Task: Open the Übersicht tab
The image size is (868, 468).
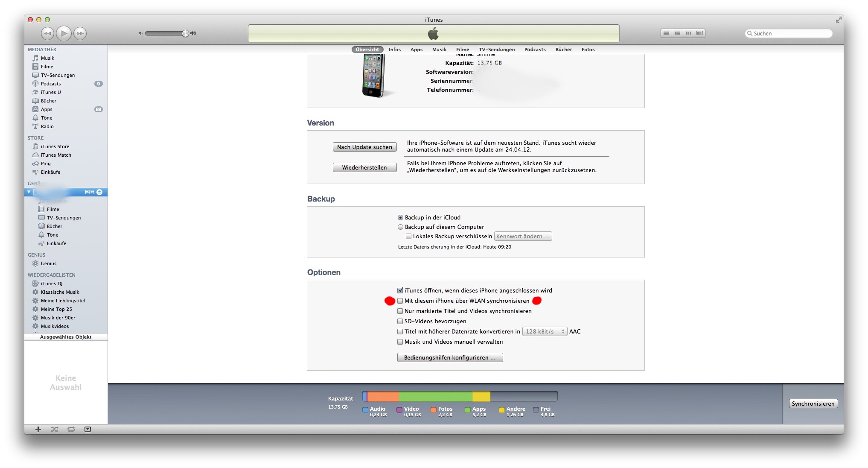Action: tap(367, 50)
